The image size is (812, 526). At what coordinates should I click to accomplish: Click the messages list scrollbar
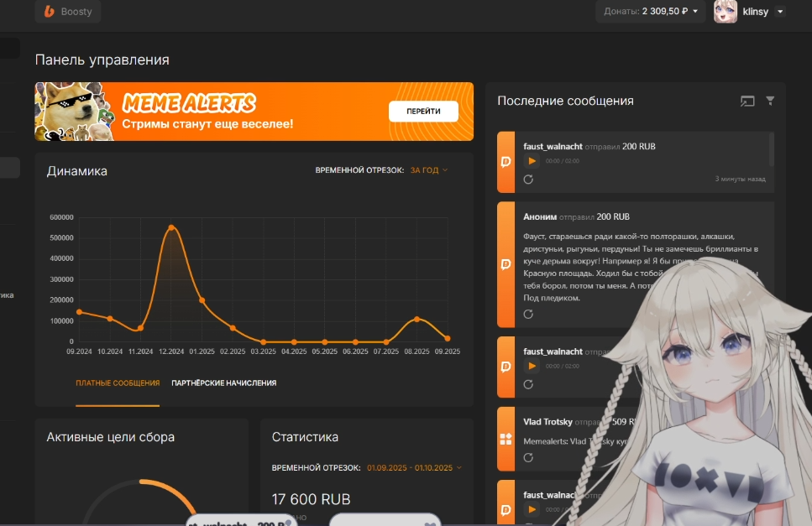(x=772, y=149)
